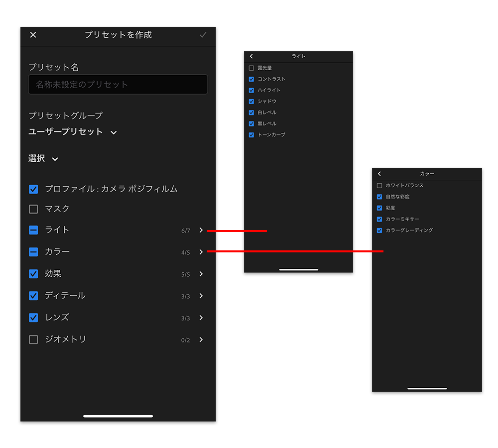This screenshot has height=448, width=498.
Task: Uncheck コントラスト in ライト panel
Action: (x=251, y=79)
